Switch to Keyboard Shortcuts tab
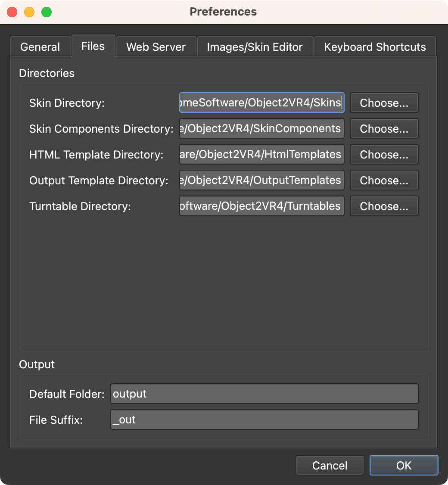Image resolution: width=448 pixels, height=485 pixels. click(x=375, y=47)
